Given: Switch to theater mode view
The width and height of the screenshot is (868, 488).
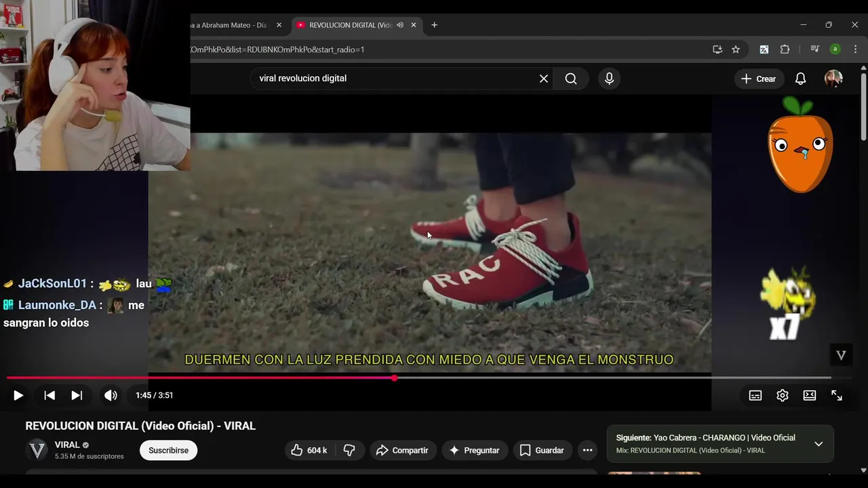Looking at the screenshot, I should 810,395.
